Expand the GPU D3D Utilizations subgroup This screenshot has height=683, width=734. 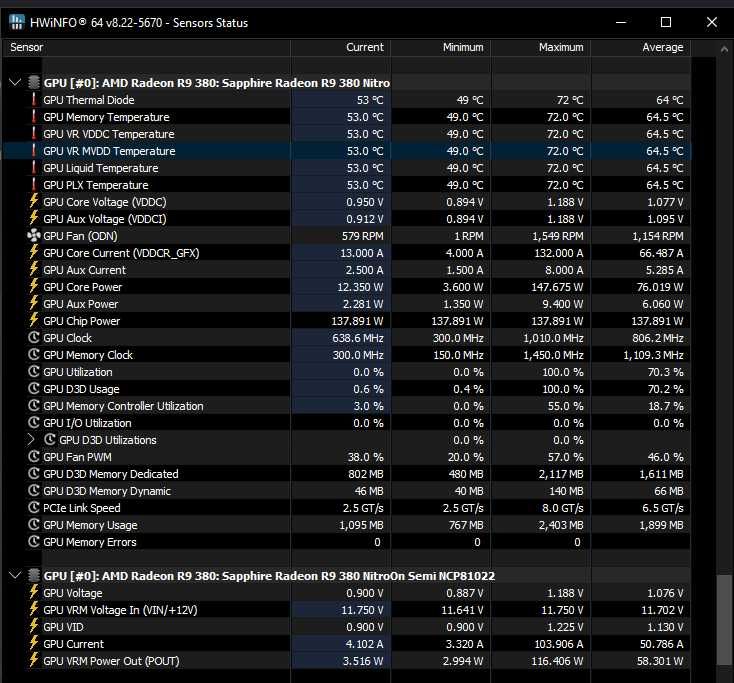pyautogui.click(x=31, y=440)
